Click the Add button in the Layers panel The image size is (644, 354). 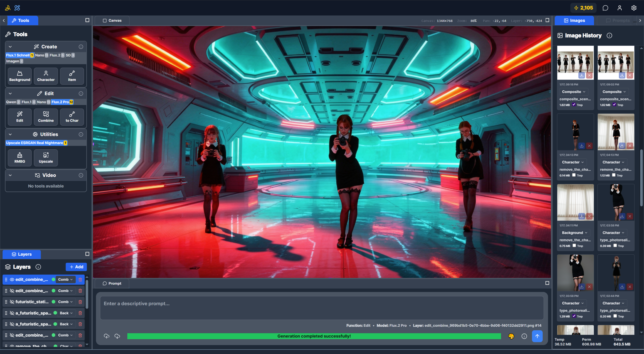click(x=76, y=267)
